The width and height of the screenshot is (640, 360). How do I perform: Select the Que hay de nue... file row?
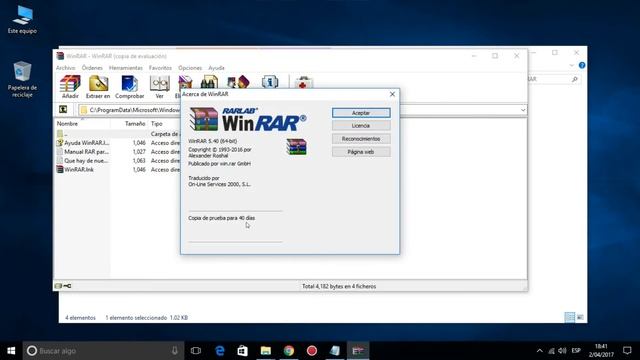click(x=118, y=161)
